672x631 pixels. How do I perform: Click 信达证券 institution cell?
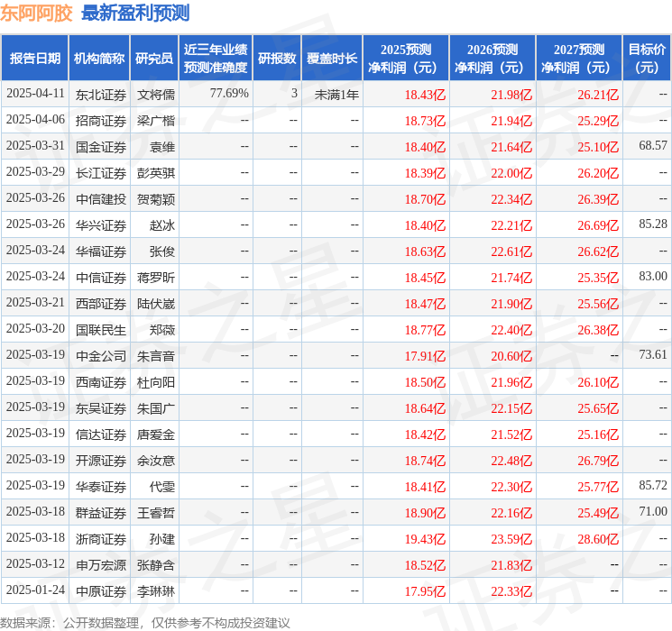point(101,434)
